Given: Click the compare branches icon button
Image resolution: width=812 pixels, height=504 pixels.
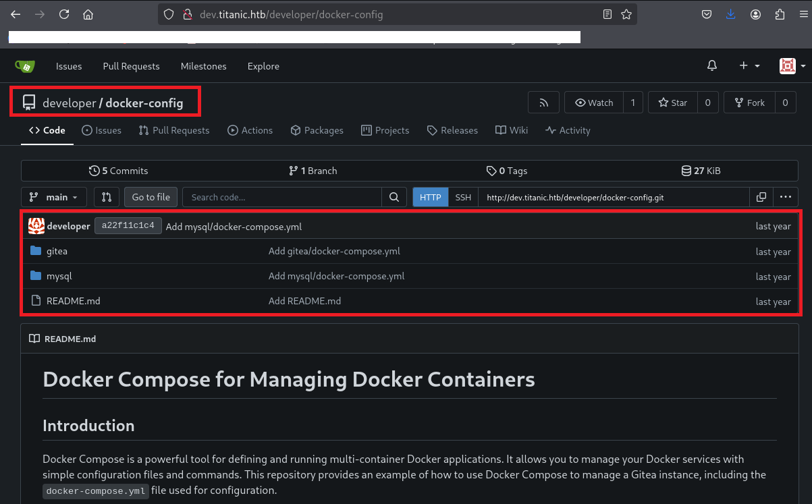Looking at the screenshot, I should [x=106, y=197].
